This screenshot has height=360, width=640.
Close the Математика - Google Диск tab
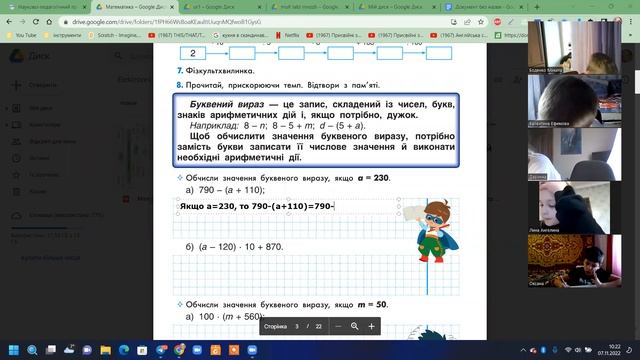tap(172, 7)
